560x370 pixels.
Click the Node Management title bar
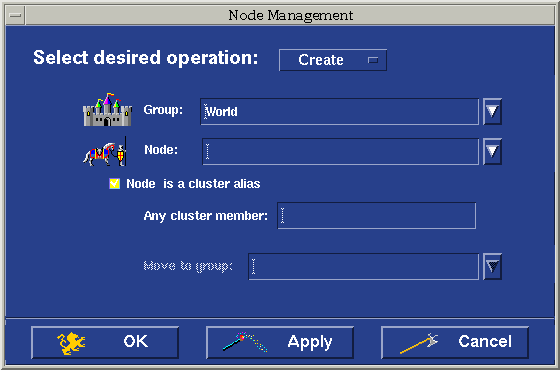coord(290,15)
